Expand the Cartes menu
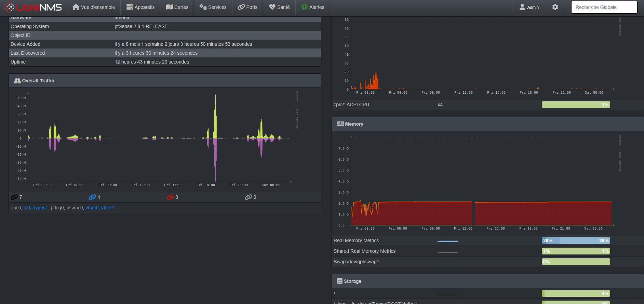Screen dimensions: 644x304 point(177,7)
